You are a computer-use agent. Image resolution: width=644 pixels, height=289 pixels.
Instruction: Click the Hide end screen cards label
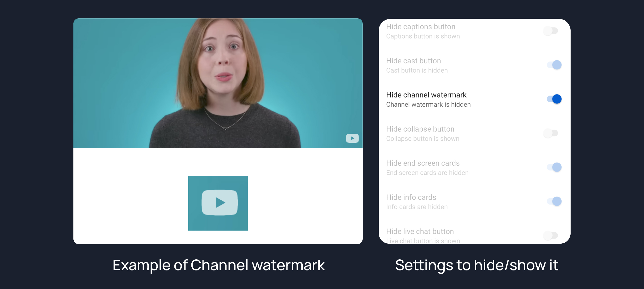point(423,163)
